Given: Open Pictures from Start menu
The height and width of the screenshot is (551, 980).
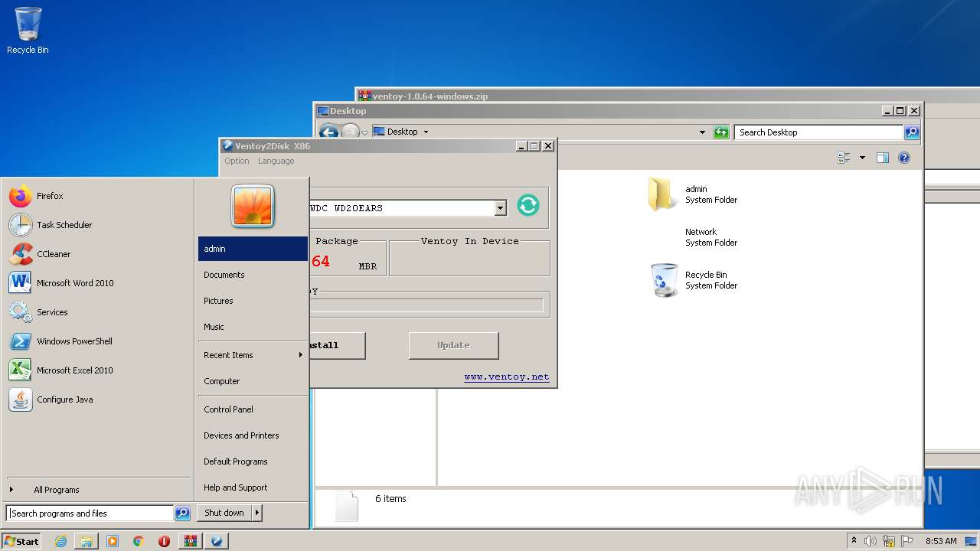Looking at the screenshot, I should coord(253,301).
